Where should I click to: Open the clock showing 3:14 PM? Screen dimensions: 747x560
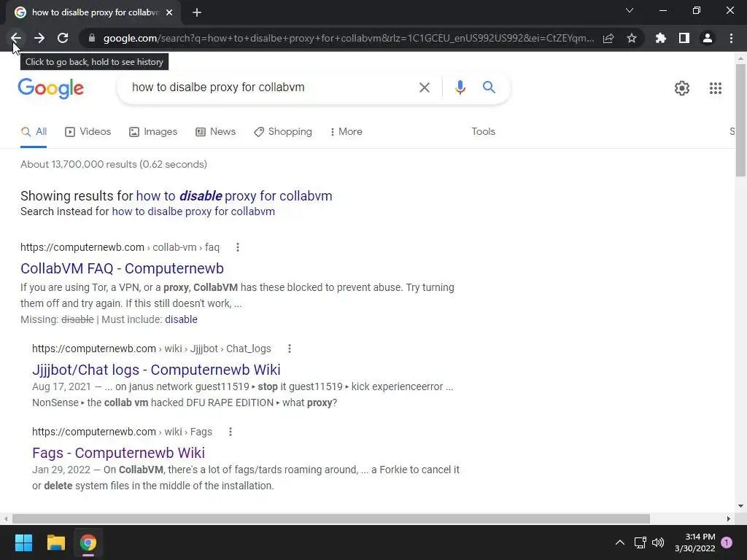coord(695,542)
